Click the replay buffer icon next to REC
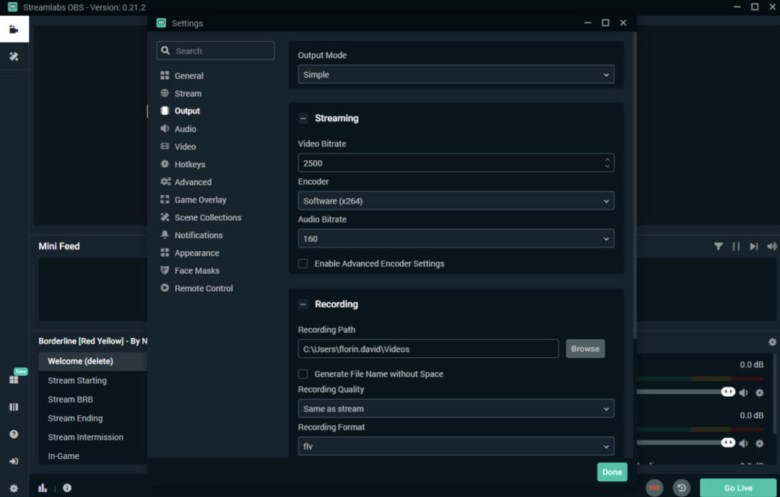This screenshot has height=497, width=780. (x=682, y=488)
